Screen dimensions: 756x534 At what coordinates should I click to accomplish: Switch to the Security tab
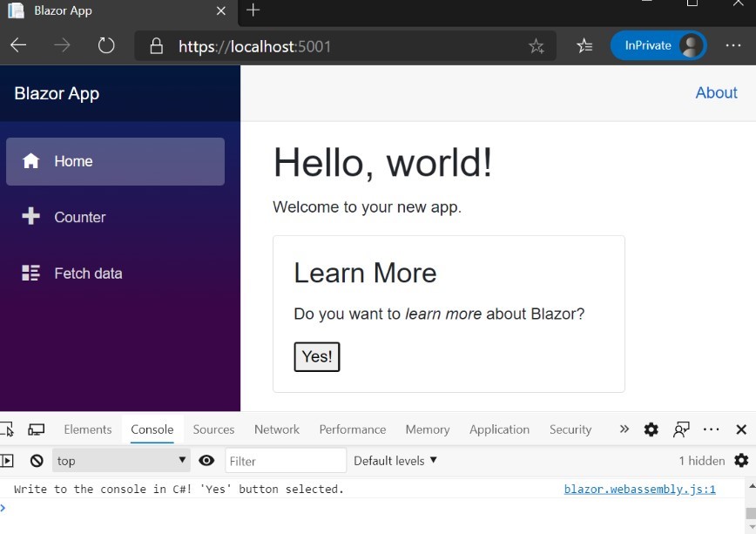[x=570, y=429]
